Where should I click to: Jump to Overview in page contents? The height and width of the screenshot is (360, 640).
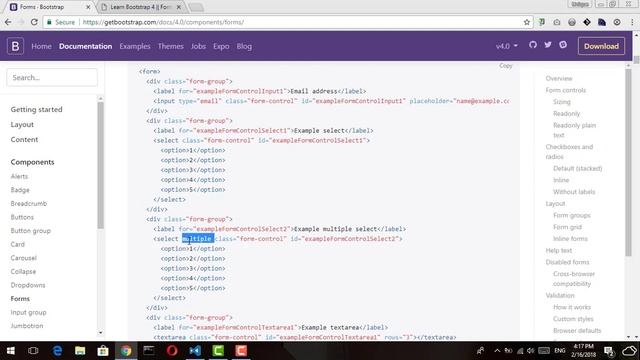click(x=559, y=78)
